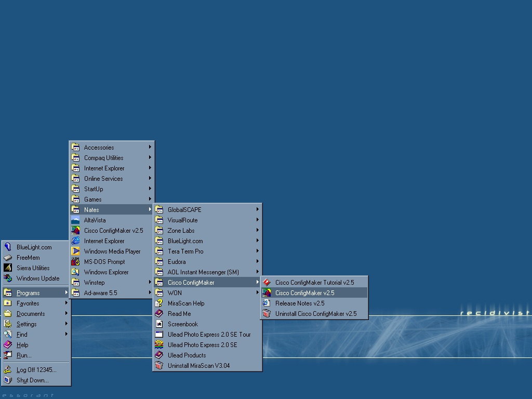Image resolution: width=532 pixels, height=399 pixels.
Task: Open the Eudora folder entry
Action: point(207,262)
